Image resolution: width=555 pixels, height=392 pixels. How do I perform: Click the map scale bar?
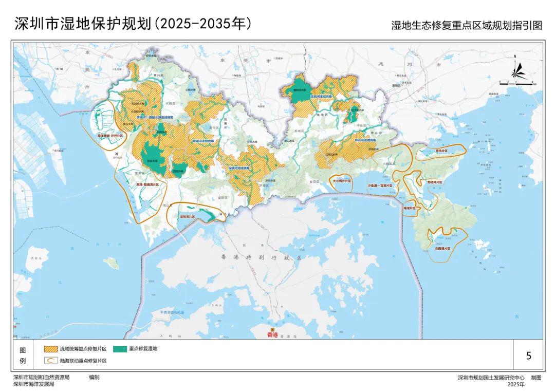518,84
